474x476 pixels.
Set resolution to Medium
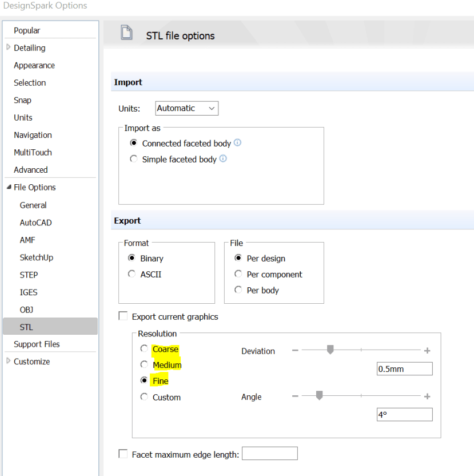[x=144, y=364]
